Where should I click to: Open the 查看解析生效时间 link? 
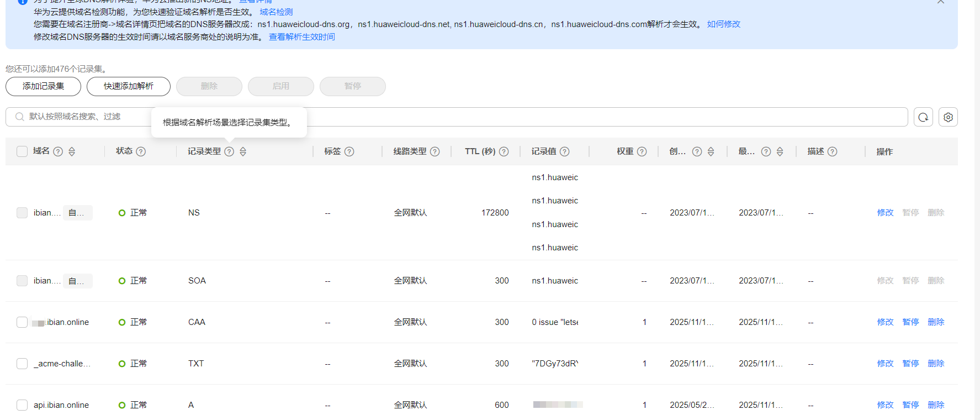[302, 36]
